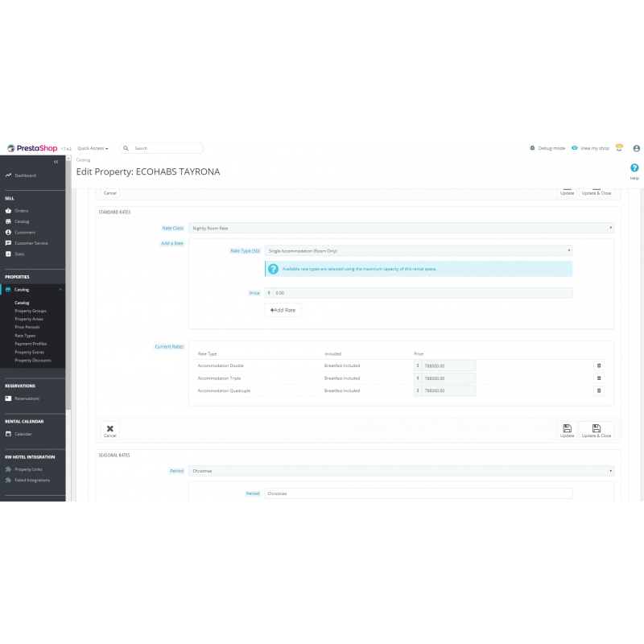Open the Help question icon

click(634, 167)
